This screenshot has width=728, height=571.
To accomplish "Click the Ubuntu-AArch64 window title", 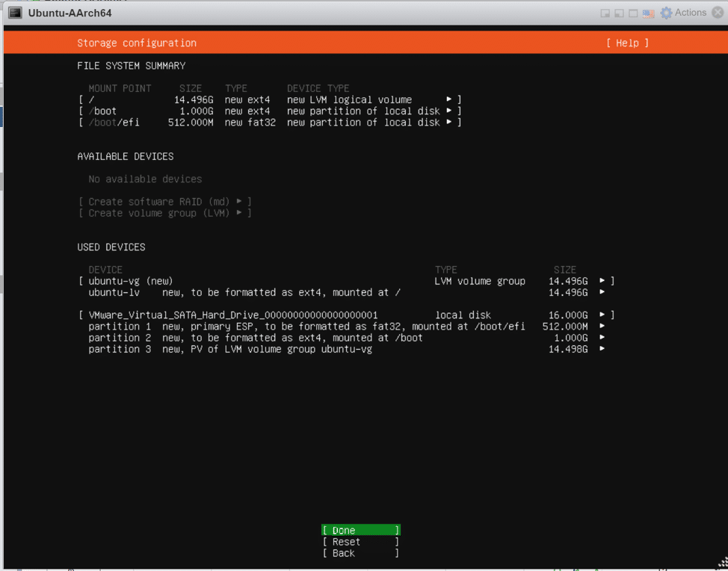I will point(70,13).
